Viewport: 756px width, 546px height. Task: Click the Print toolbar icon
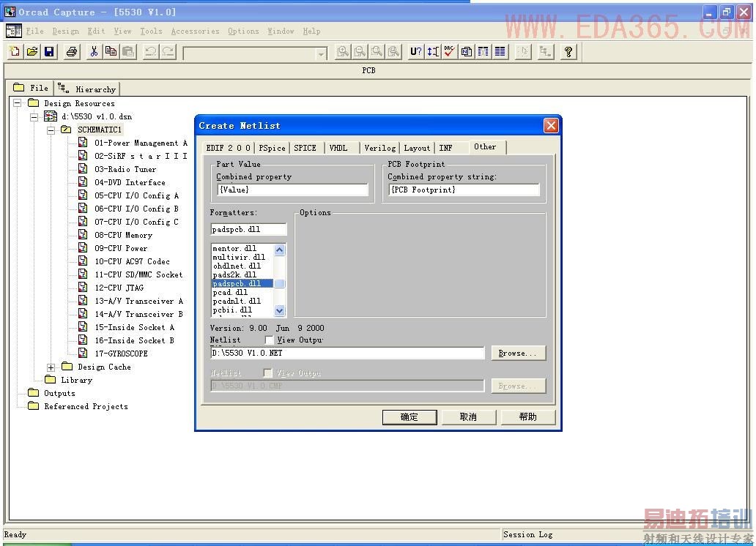72,51
